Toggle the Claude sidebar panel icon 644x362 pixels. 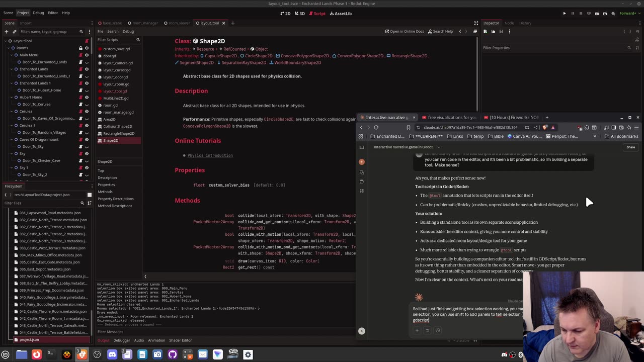[361, 147]
